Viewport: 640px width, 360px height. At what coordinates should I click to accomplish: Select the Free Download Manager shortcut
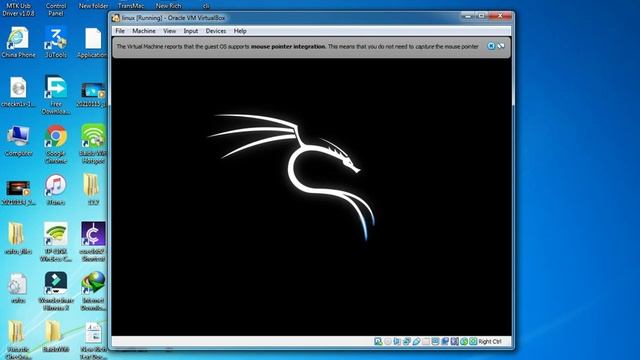tap(56, 95)
